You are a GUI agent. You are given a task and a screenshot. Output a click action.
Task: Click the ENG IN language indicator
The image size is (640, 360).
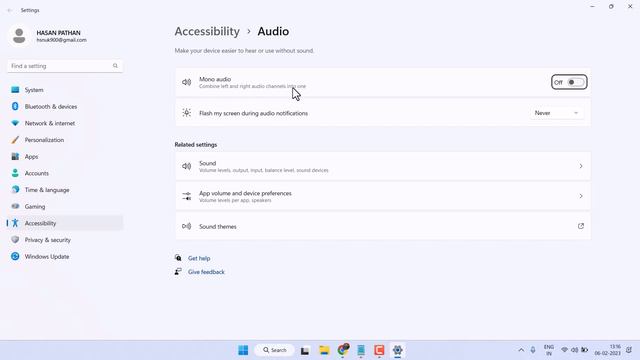click(x=549, y=350)
